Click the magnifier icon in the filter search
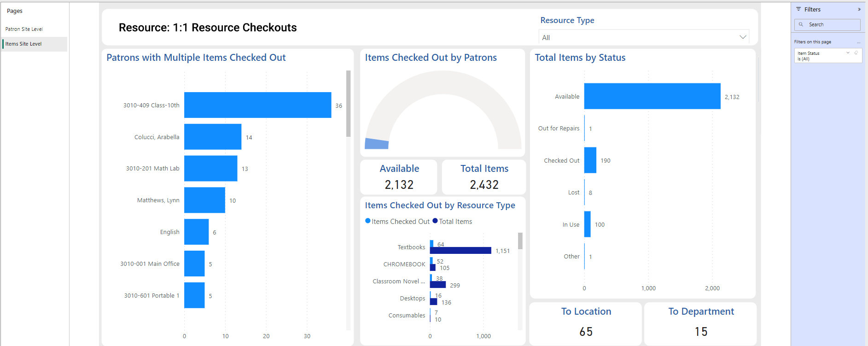Screen dimensions: 868x346 point(801,24)
